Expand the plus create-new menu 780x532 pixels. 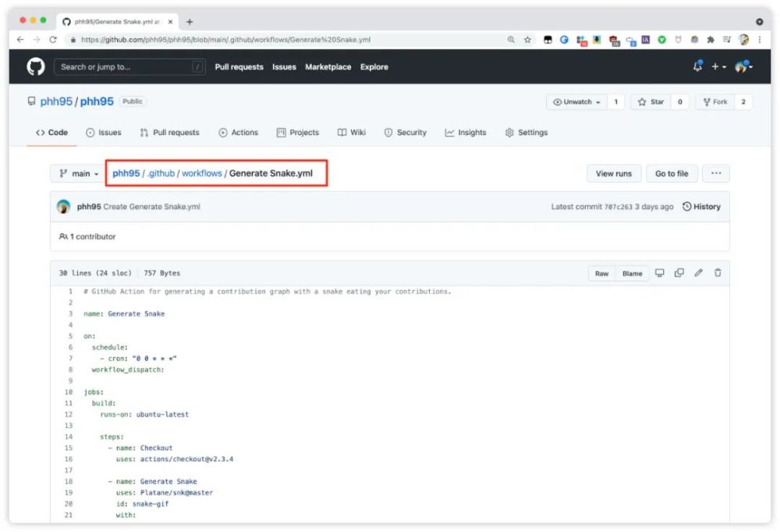[719, 66]
